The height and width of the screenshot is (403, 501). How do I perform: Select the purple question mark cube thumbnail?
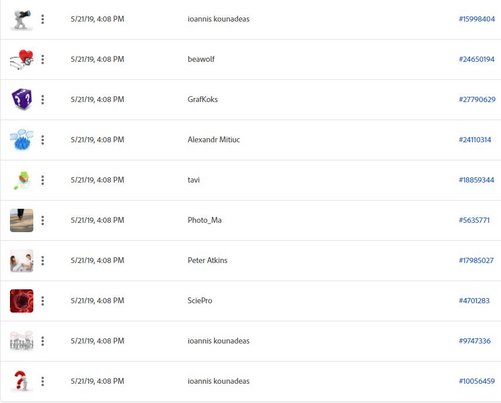pyautogui.click(x=22, y=99)
